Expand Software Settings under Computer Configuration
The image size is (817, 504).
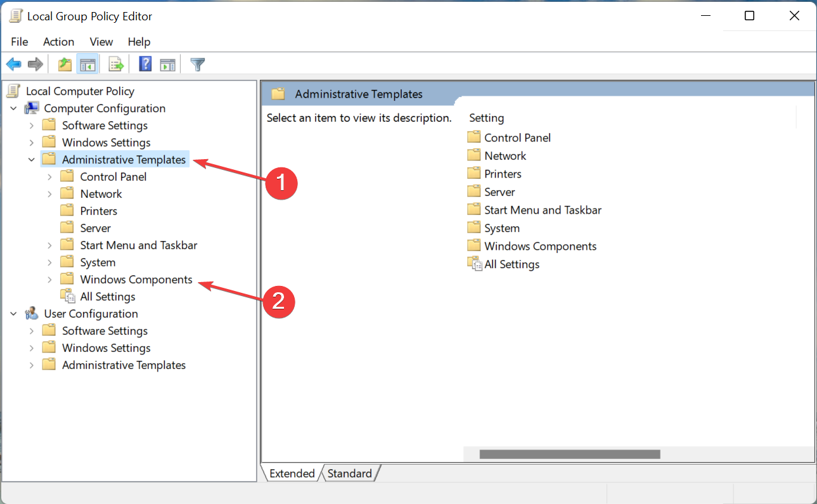click(x=32, y=126)
